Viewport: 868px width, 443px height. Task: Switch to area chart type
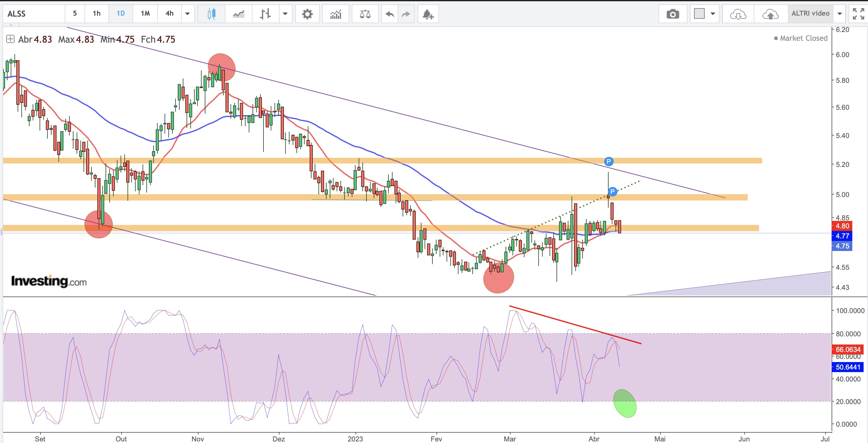[238, 14]
